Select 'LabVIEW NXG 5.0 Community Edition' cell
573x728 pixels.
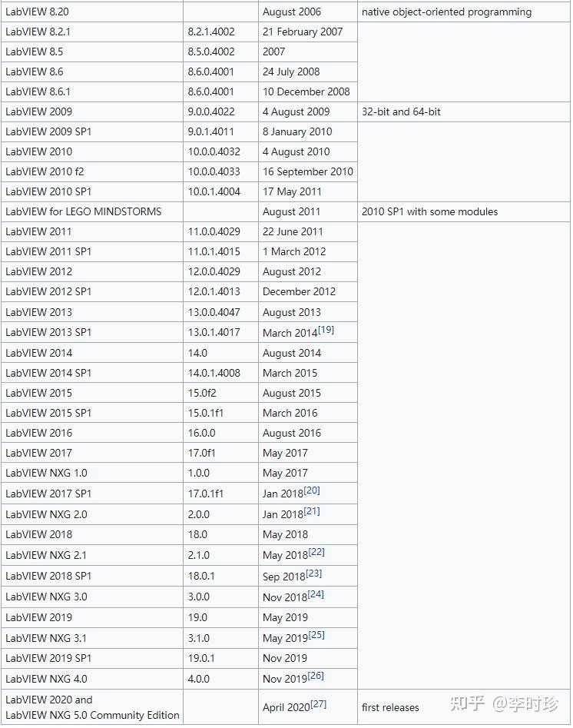92,706
